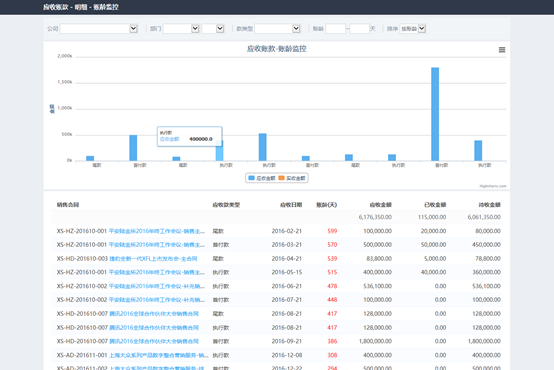Toggle the 应收金额 blue legend item
Screen dimensions: 554x370
click(262, 178)
